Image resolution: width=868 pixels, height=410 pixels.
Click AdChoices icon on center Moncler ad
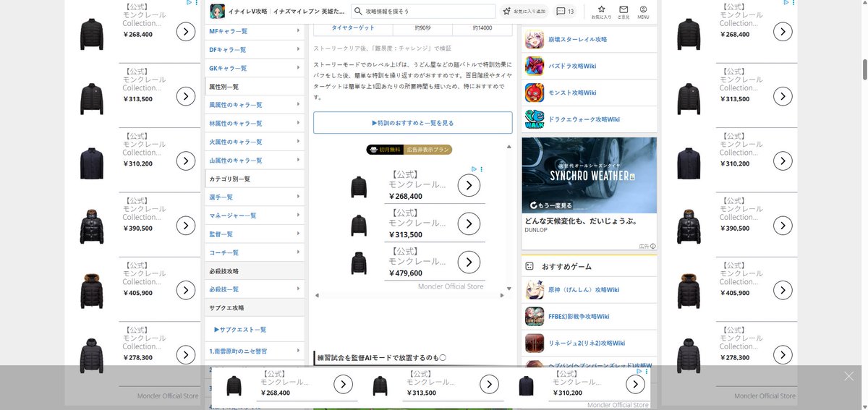(x=474, y=169)
